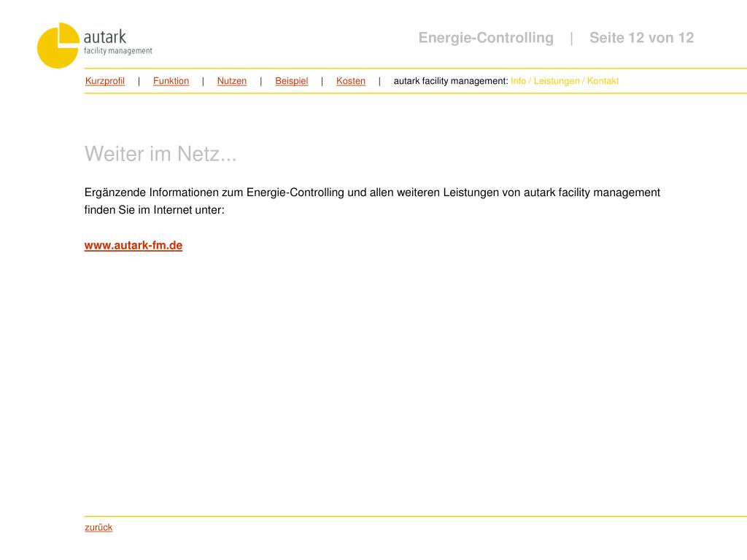Go back with the zurück link
747x560 pixels.
tap(98, 527)
